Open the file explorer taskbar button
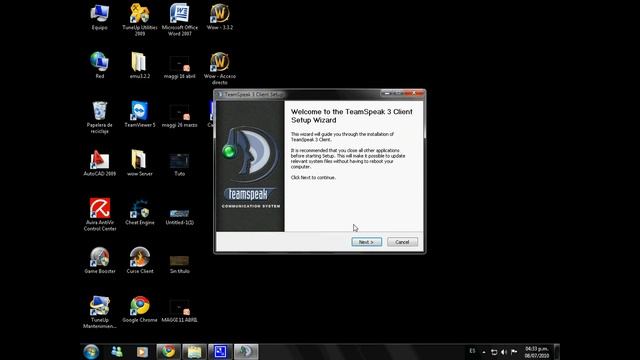The height and width of the screenshot is (360, 640). 194,351
